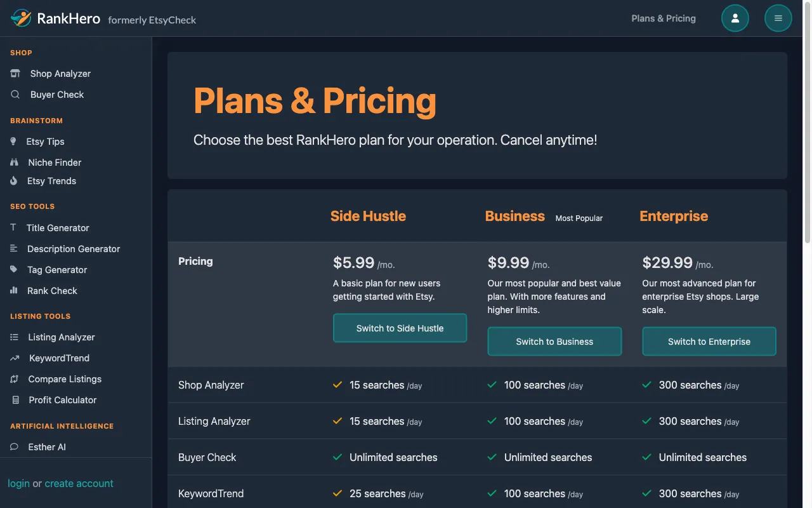Click the $29.99 /mo. price
The height and width of the screenshot is (508, 812).
678,262
